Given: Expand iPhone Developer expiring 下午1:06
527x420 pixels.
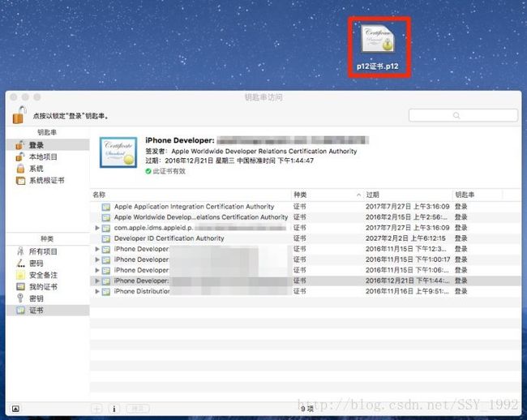Looking at the screenshot, I should coord(96,270).
